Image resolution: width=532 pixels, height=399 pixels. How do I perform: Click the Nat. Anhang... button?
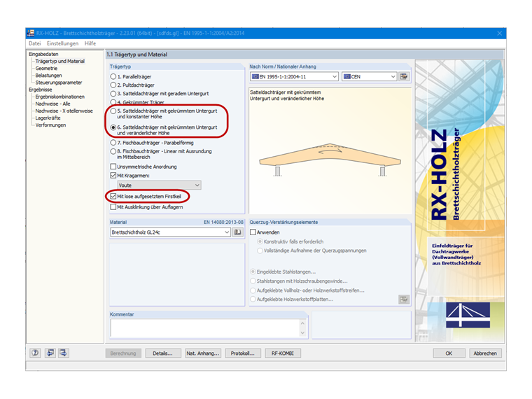pyautogui.click(x=203, y=353)
